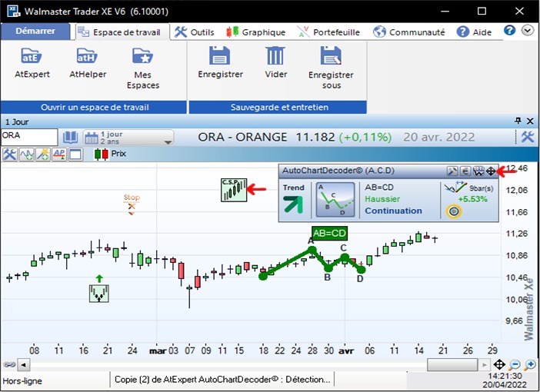Click the green Trend up arrow
The width and height of the screenshot is (540, 392).
(x=293, y=204)
